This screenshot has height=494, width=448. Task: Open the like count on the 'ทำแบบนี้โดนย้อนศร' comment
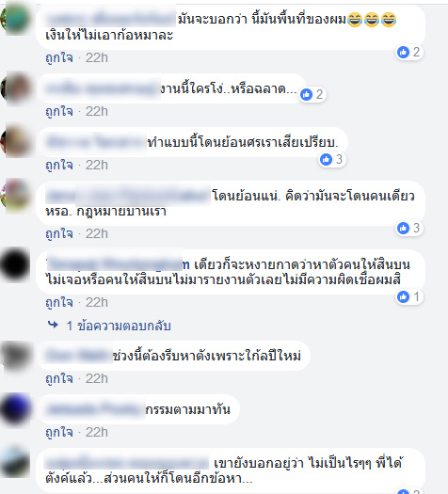coord(332,159)
